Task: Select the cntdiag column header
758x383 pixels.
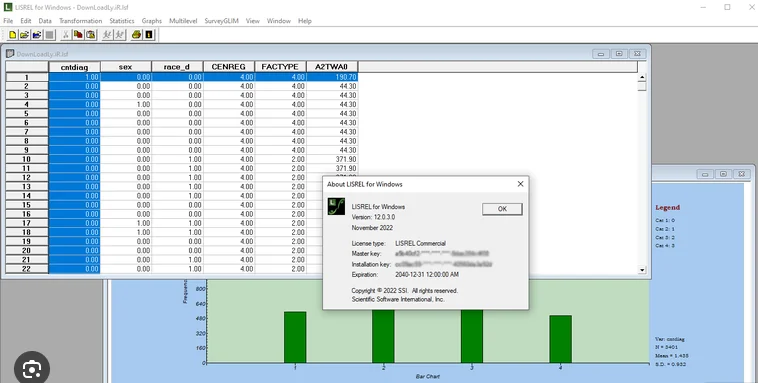Action: [74, 67]
